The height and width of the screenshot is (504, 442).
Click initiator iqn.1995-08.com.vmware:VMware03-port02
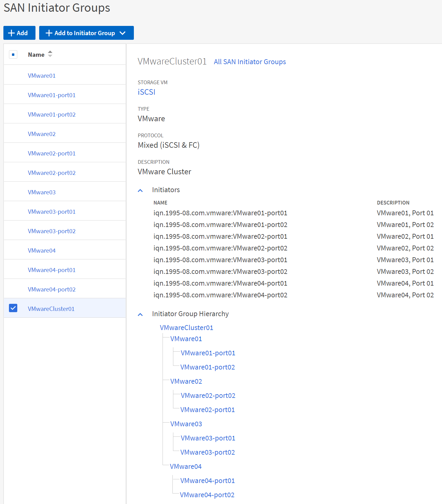220,271
